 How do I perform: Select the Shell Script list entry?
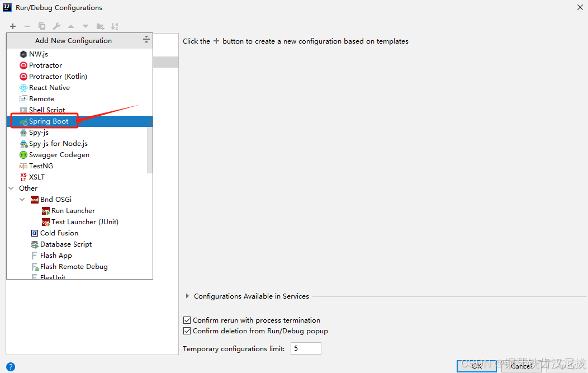coord(79,110)
